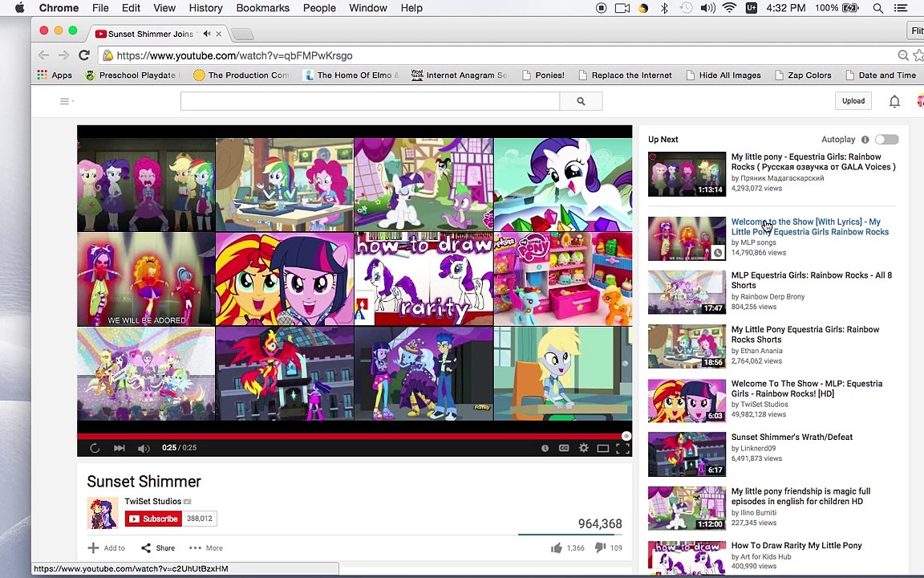Watch later on MLP songs thumbnail

(718, 252)
